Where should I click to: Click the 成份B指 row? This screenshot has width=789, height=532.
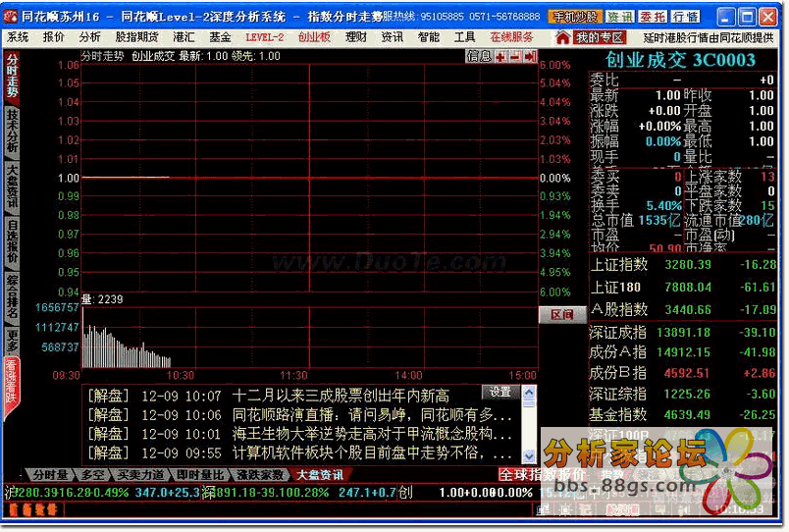click(x=683, y=373)
